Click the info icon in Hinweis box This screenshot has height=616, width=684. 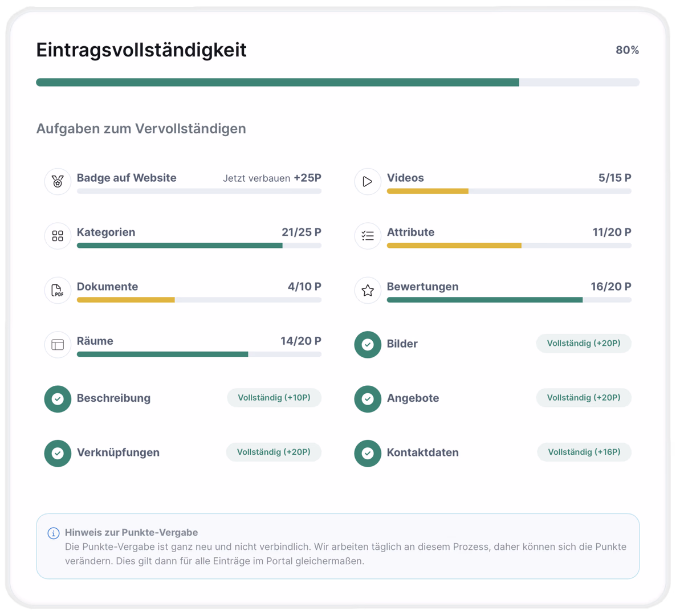(54, 533)
